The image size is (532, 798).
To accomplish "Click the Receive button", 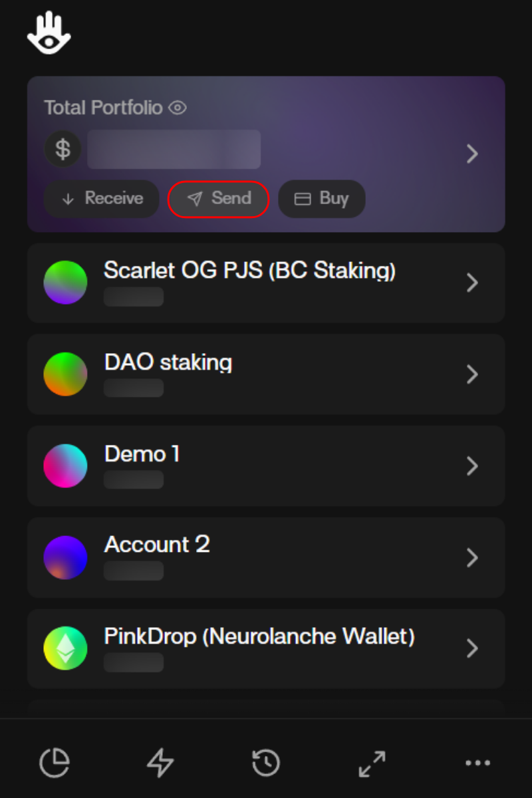I will [102, 199].
